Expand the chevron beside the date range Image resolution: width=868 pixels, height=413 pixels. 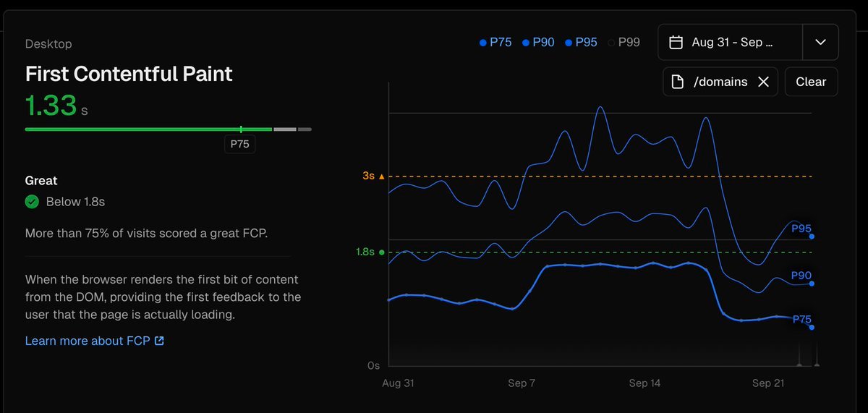[820, 43]
